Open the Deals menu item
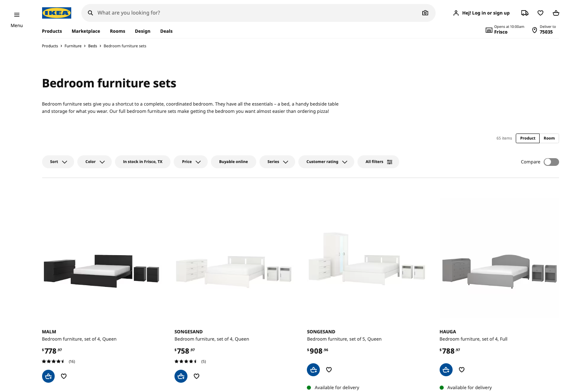The image size is (587, 392). click(x=166, y=31)
